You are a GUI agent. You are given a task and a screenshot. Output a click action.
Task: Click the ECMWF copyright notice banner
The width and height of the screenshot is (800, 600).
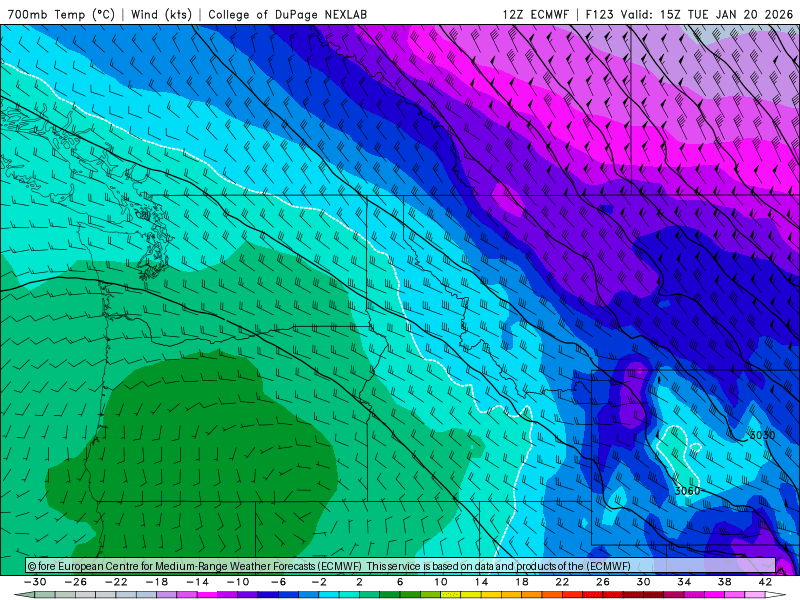click(401, 566)
